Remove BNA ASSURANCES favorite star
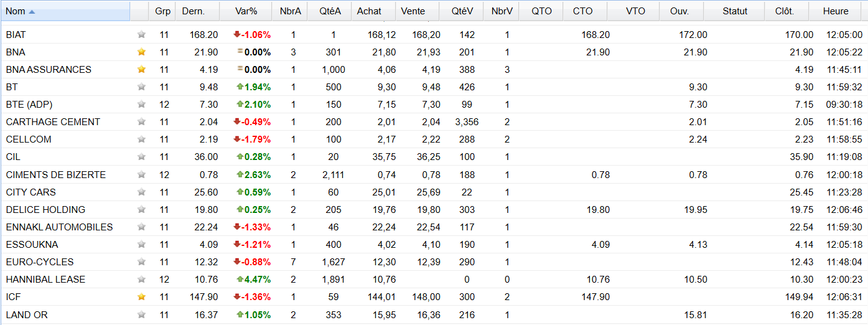This screenshot has width=868, height=325. point(141,70)
